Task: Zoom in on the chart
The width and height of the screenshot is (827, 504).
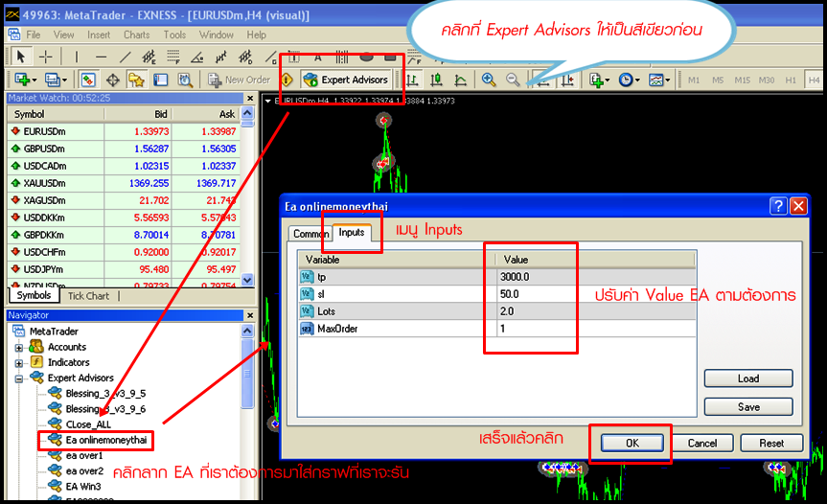Action: (x=489, y=80)
